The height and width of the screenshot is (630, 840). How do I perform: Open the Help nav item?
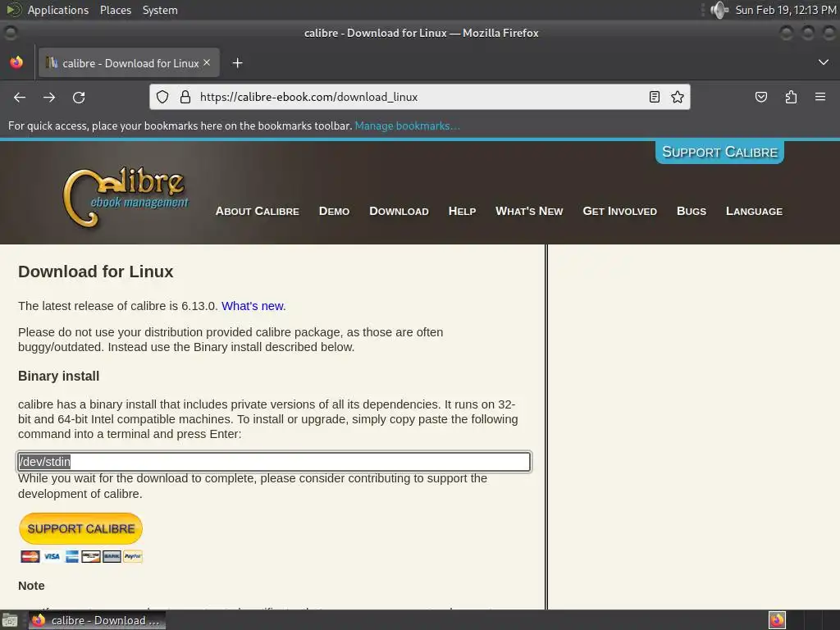point(463,211)
